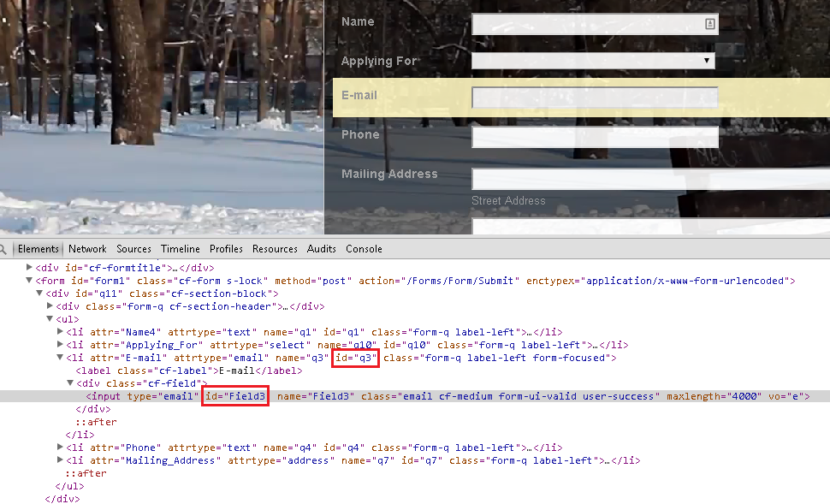Collapse the cf-field div node
Screen dimensions: 830x504
click(70, 383)
